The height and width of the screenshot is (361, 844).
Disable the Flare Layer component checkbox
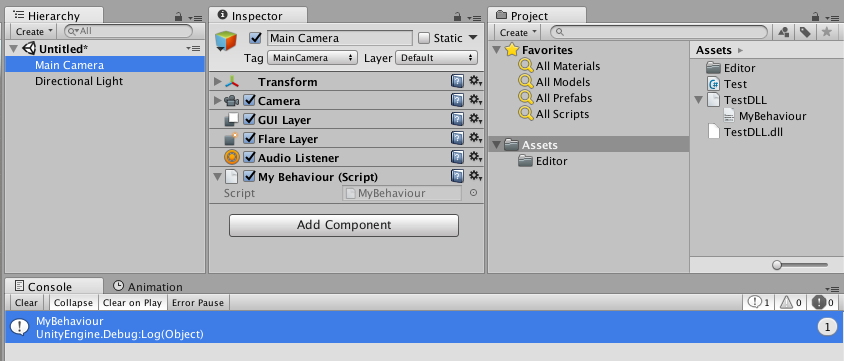pyautogui.click(x=249, y=139)
